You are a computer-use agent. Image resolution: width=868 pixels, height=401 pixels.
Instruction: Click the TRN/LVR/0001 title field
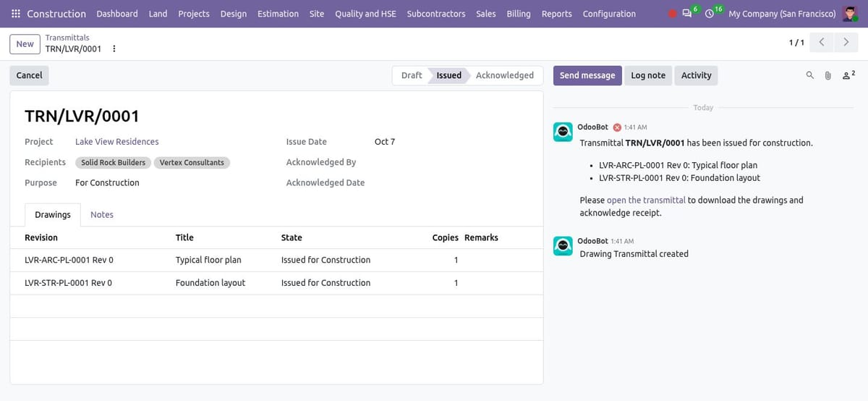click(82, 116)
